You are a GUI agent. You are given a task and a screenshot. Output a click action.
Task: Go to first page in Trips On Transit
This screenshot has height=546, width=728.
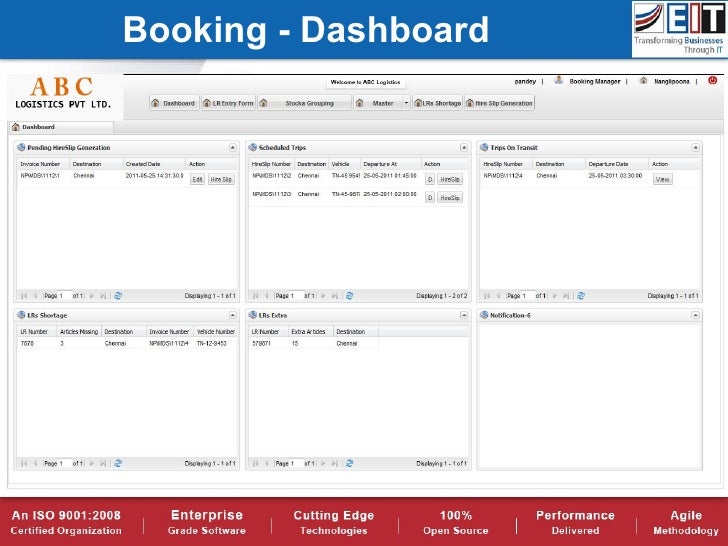[487, 296]
